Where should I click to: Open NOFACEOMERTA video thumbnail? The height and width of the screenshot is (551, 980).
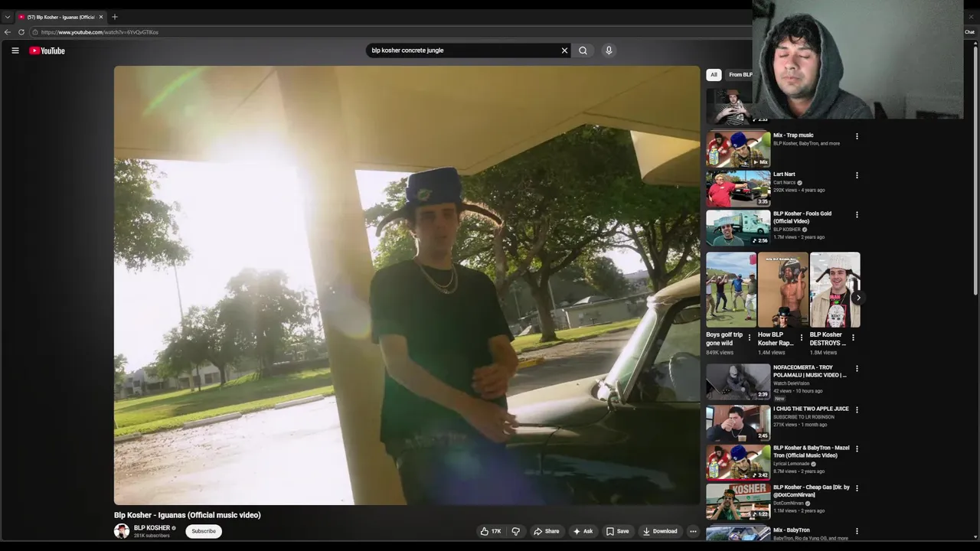pyautogui.click(x=738, y=382)
